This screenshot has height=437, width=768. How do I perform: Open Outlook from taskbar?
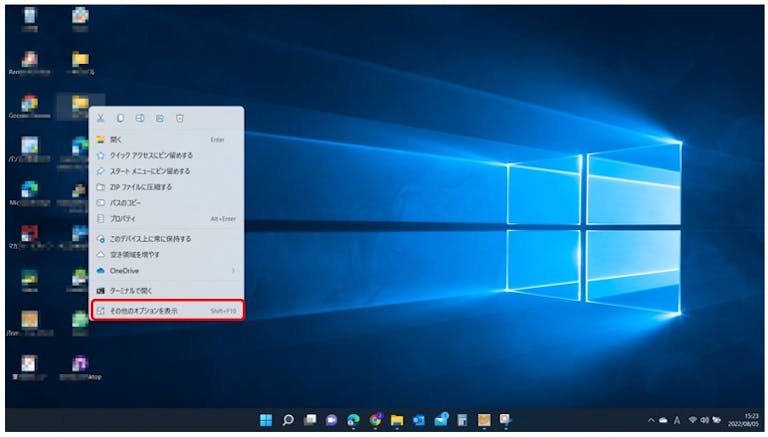click(419, 420)
